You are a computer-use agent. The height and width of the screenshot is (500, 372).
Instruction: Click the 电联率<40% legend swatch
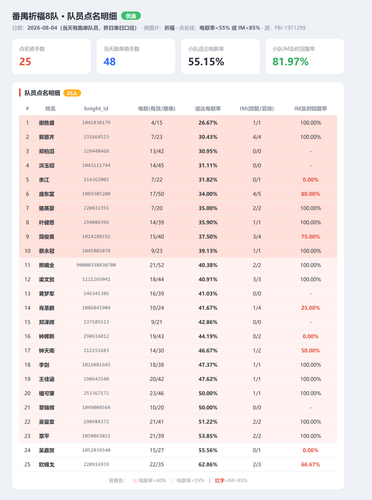[x=135, y=481]
